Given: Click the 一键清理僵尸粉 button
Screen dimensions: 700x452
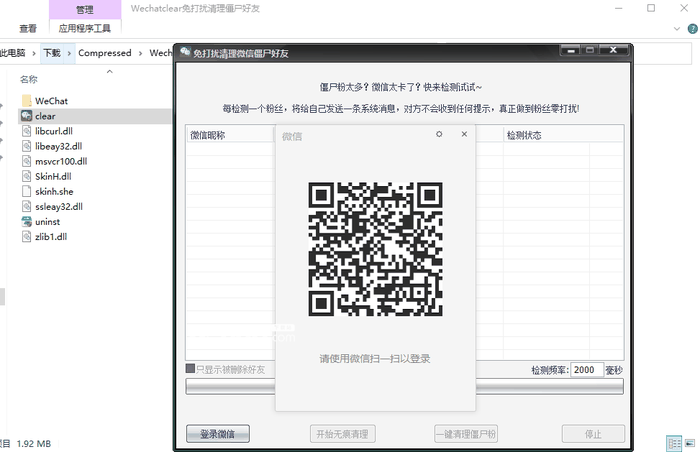Looking at the screenshot, I should click(466, 434).
